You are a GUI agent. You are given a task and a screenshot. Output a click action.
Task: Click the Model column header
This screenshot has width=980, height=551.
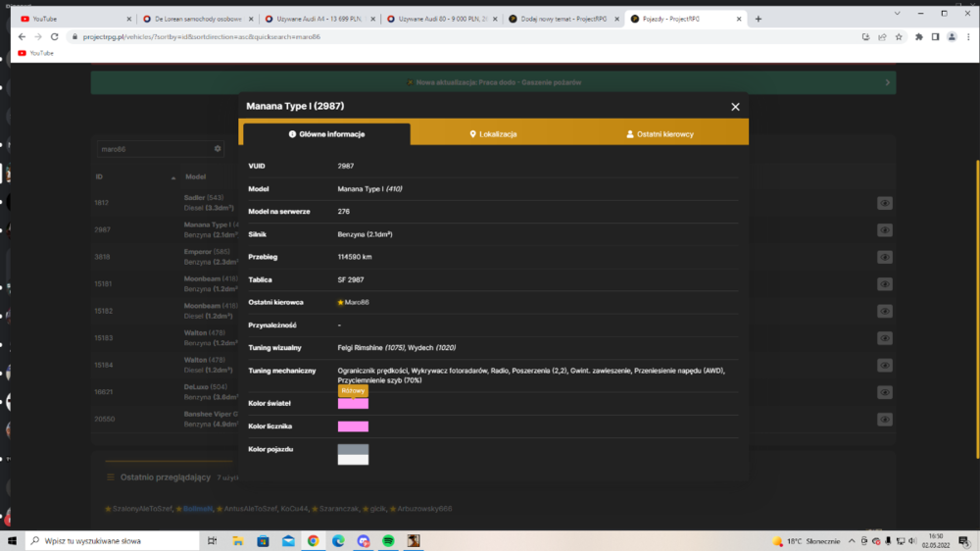(x=196, y=177)
